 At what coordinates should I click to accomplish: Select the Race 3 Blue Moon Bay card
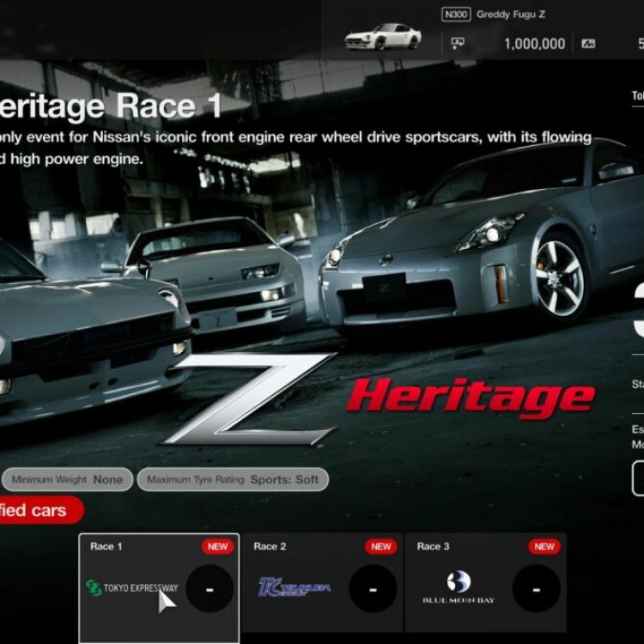coord(485,582)
